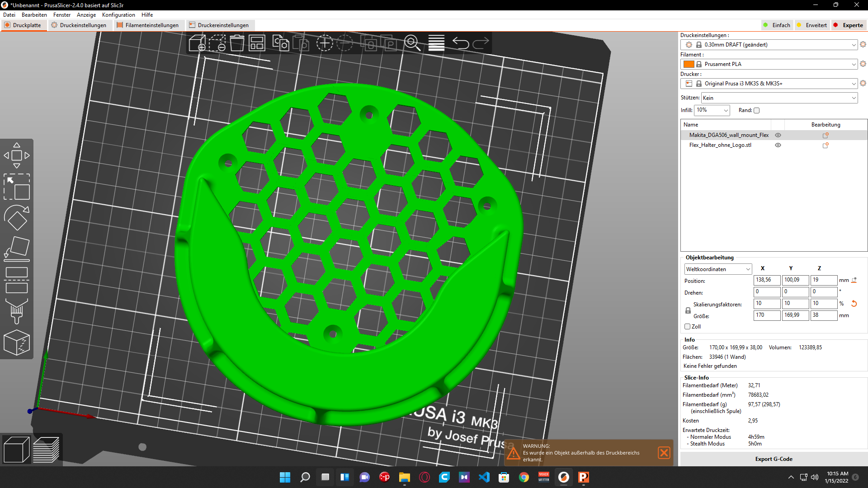Open File Explorer from taskbar
This screenshot has width=868, height=488.
(x=405, y=477)
